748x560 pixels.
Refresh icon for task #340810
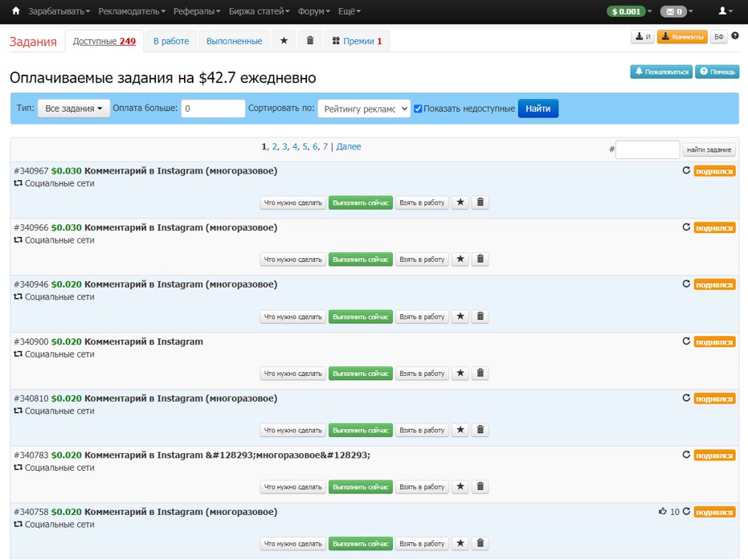click(686, 398)
